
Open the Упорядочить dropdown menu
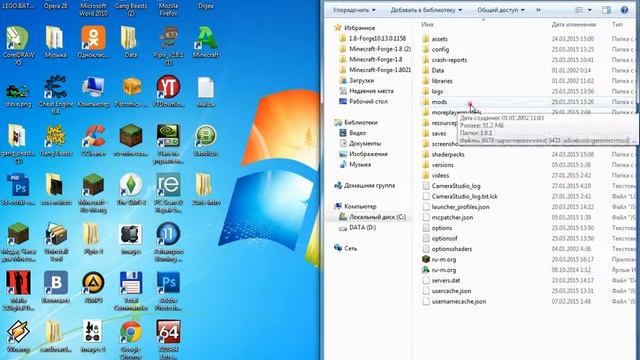(353, 10)
